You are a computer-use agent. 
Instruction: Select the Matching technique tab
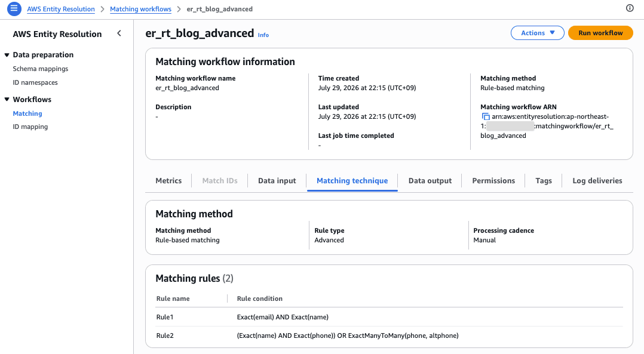point(352,180)
